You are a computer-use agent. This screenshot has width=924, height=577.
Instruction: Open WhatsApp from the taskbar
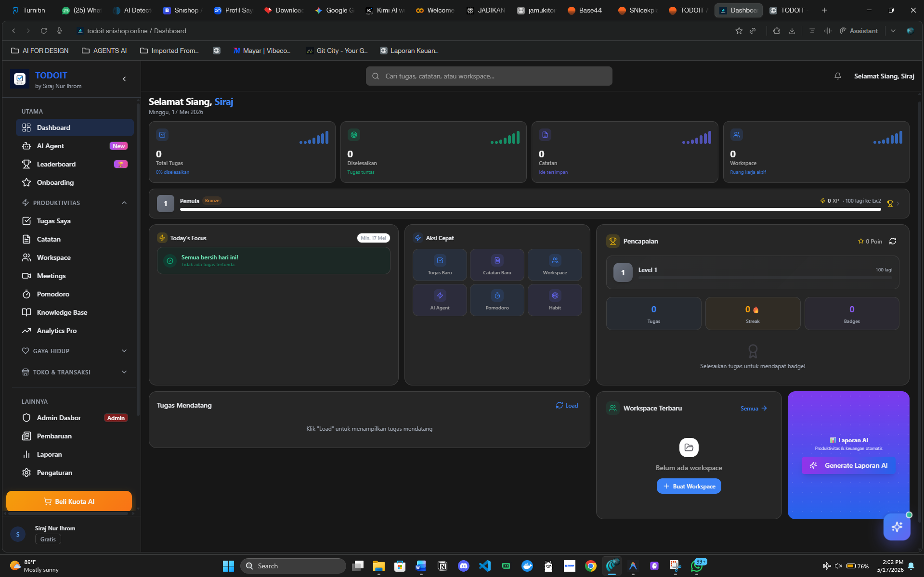pos(697,566)
